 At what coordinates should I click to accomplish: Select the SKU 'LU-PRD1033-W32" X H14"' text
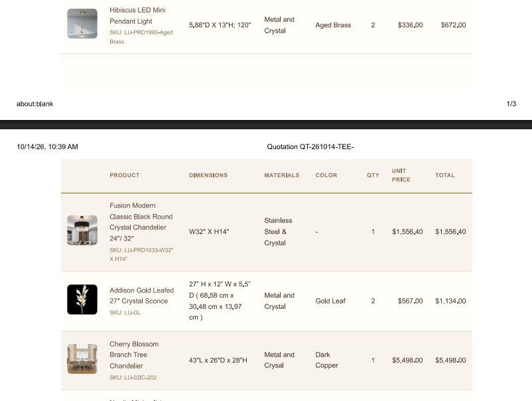[141, 255]
